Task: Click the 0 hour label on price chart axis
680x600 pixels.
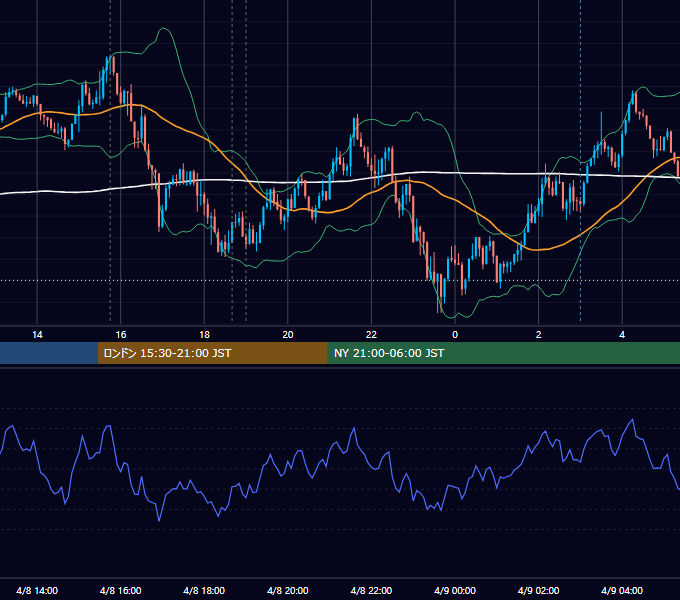Action: pyautogui.click(x=455, y=335)
